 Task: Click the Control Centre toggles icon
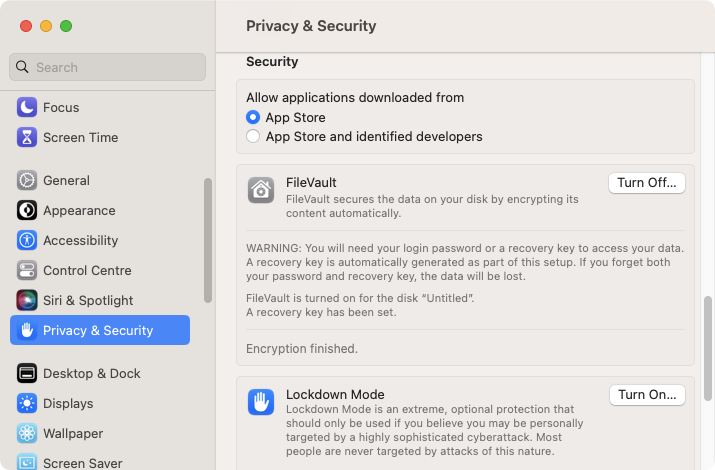[27, 270]
